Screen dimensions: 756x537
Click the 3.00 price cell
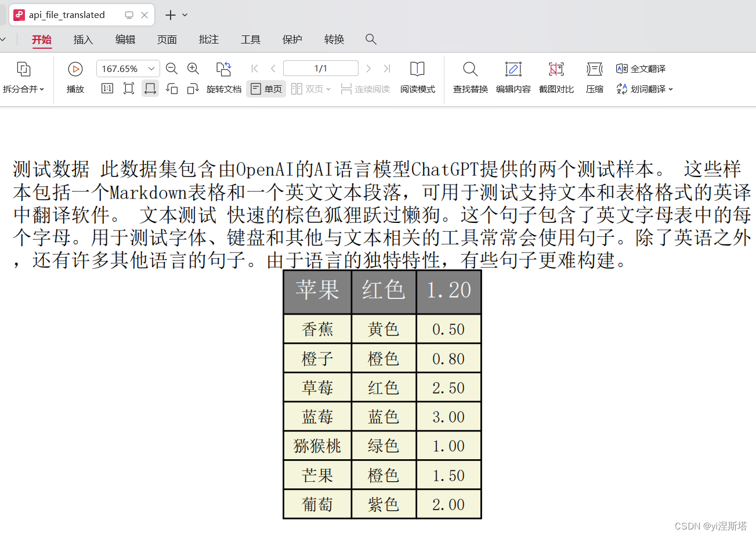click(x=448, y=416)
